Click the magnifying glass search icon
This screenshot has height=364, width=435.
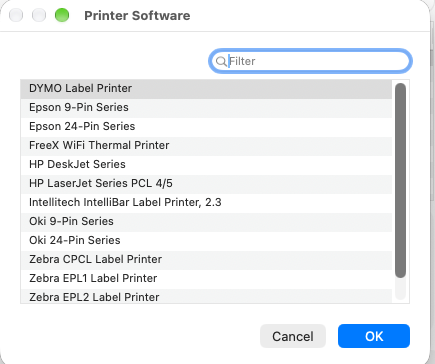[x=221, y=61]
